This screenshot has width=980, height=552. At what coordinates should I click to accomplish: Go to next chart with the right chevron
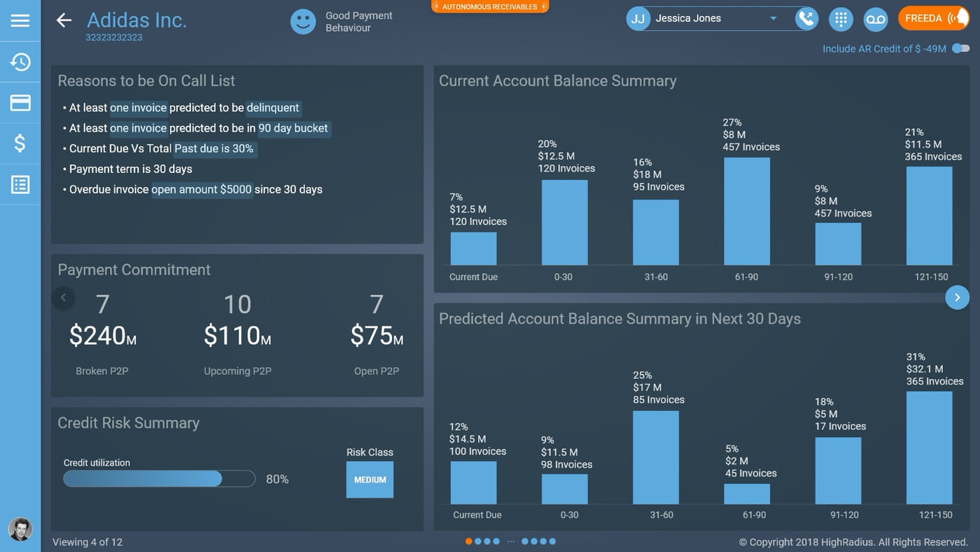957,298
